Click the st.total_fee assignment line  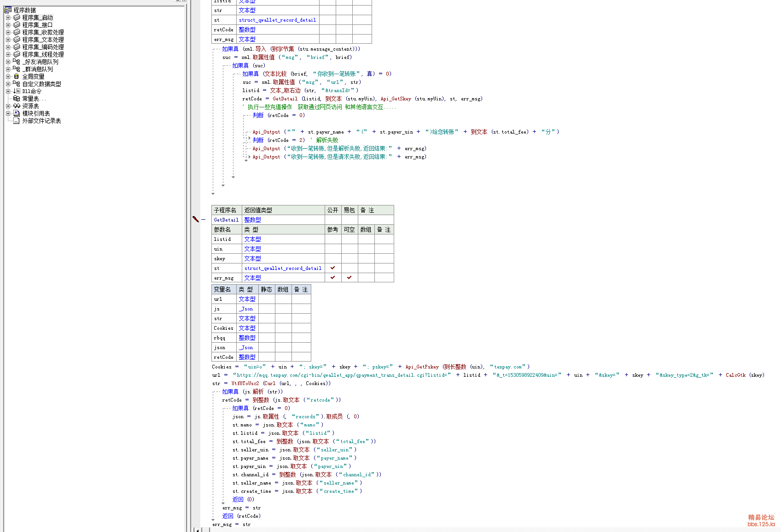[304, 441]
